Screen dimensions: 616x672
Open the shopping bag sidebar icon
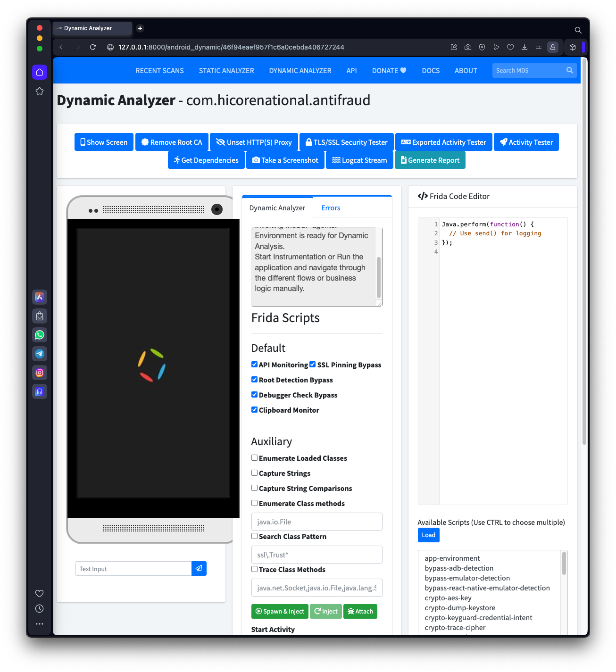(x=40, y=316)
